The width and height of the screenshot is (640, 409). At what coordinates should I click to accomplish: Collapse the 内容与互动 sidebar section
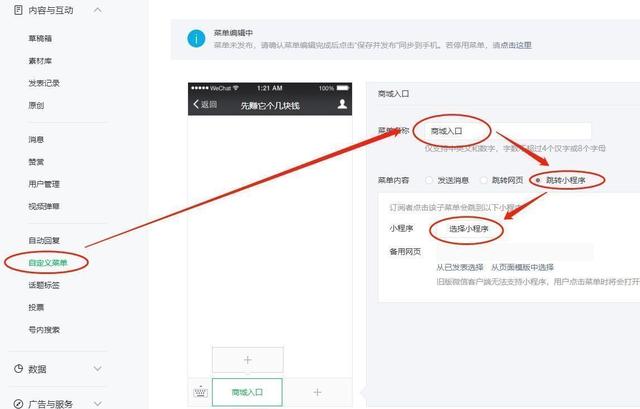pos(98,10)
